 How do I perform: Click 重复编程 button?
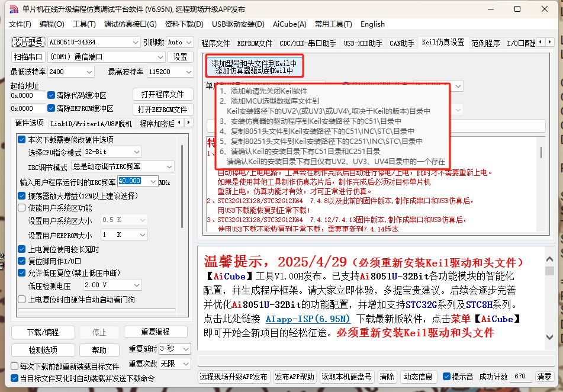pyautogui.click(x=156, y=332)
